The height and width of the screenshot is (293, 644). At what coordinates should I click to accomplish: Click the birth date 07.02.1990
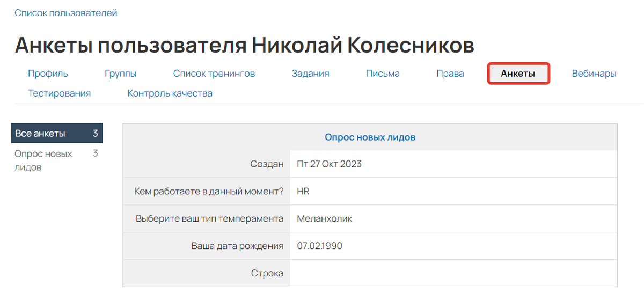(320, 246)
